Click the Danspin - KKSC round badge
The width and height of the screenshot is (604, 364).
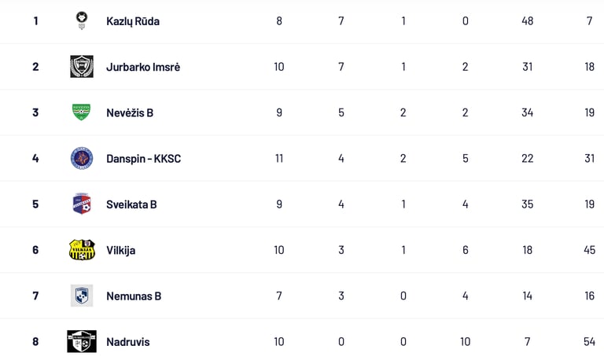tap(82, 158)
